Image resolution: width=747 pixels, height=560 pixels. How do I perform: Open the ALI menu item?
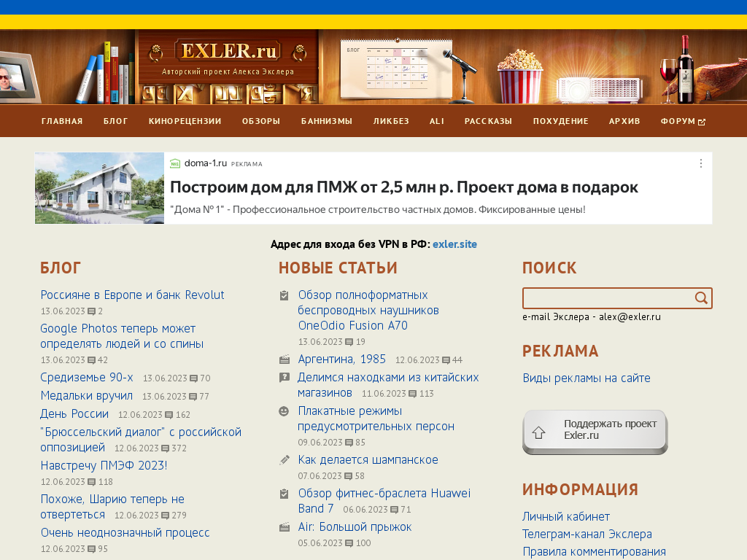437,121
